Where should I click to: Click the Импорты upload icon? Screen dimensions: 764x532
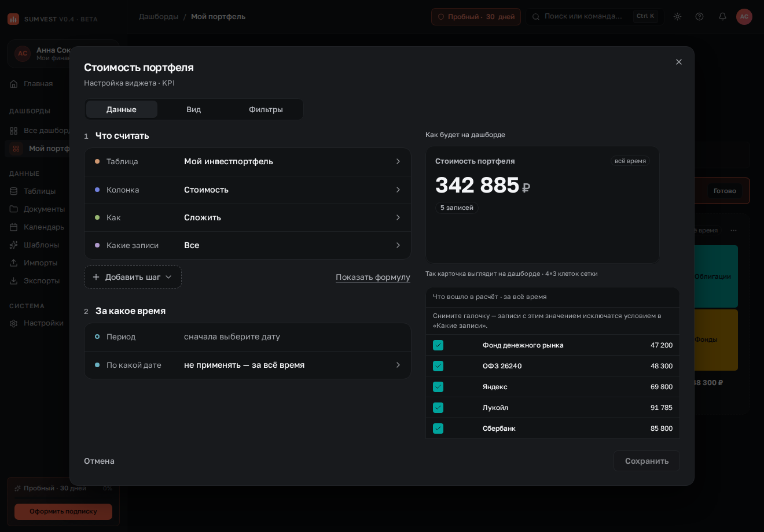point(13,263)
